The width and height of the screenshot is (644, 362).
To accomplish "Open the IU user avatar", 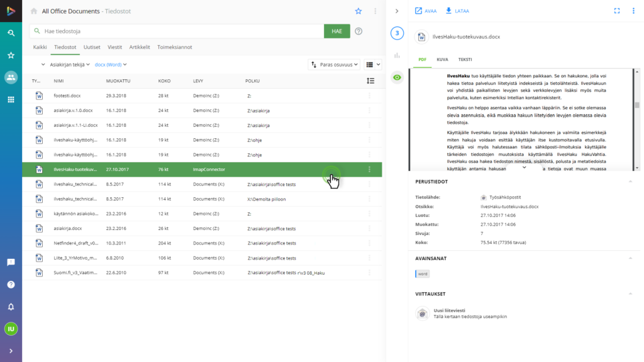I will 11,329.
